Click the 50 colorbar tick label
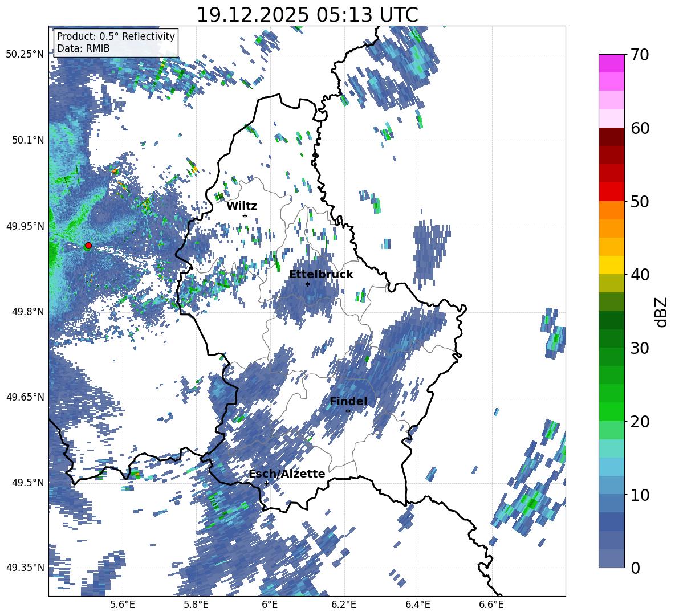Image resolution: width=675 pixels, height=616 pixels. tap(640, 201)
